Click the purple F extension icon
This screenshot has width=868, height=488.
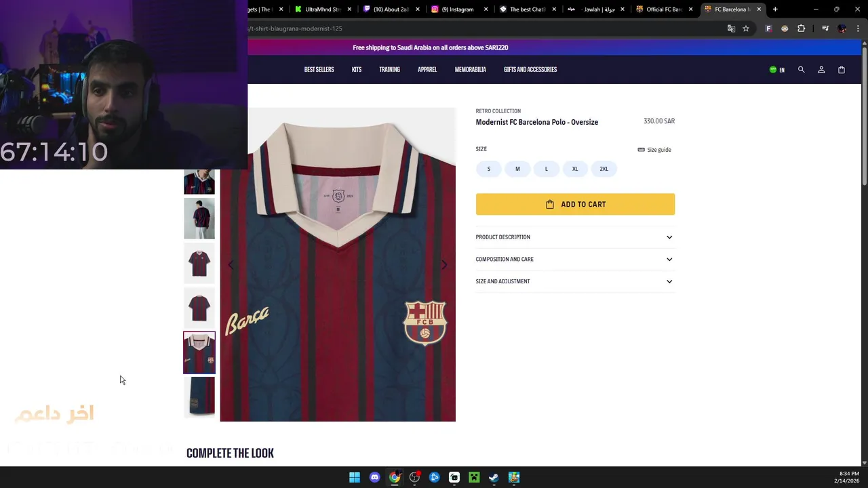pos(768,28)
